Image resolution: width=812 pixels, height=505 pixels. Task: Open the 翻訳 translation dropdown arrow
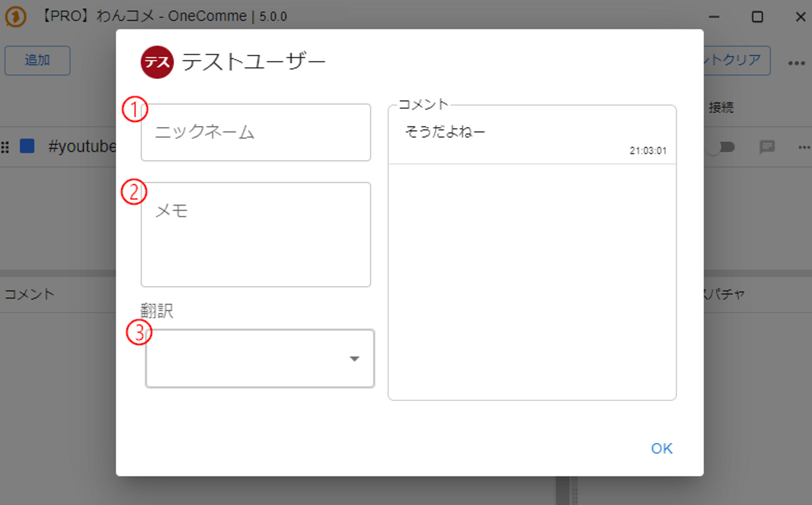pos(354,359)
